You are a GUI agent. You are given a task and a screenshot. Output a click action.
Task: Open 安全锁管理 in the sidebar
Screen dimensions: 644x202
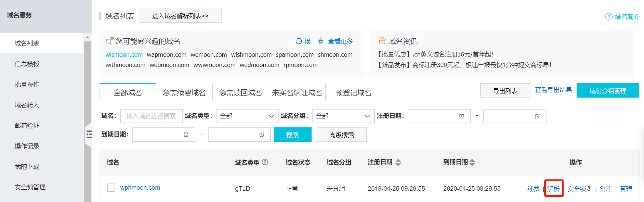42,187
